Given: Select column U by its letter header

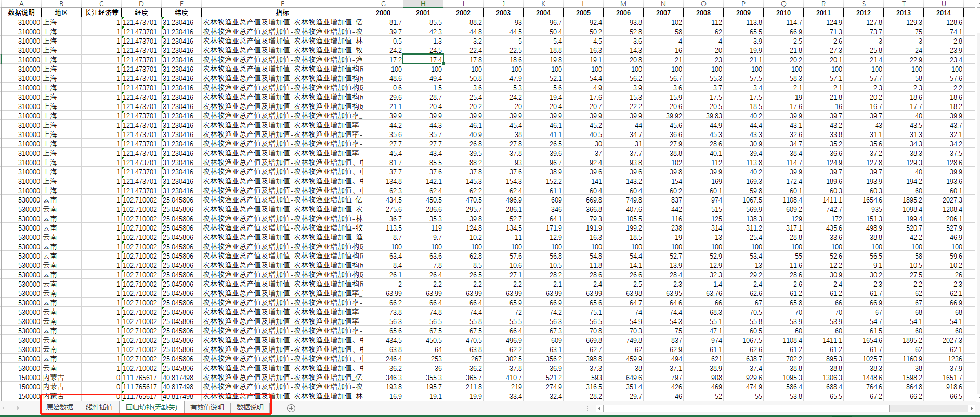Looking at the screenshot, I should tap(944, 4).
